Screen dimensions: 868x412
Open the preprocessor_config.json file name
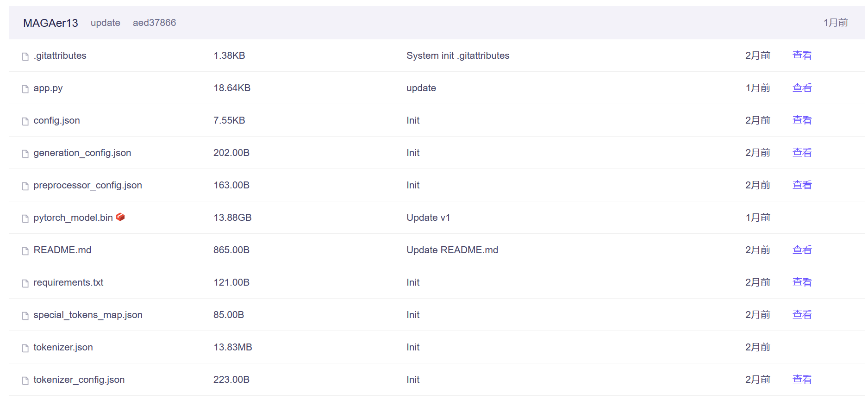pyautogui.click(x=87, y=185)
